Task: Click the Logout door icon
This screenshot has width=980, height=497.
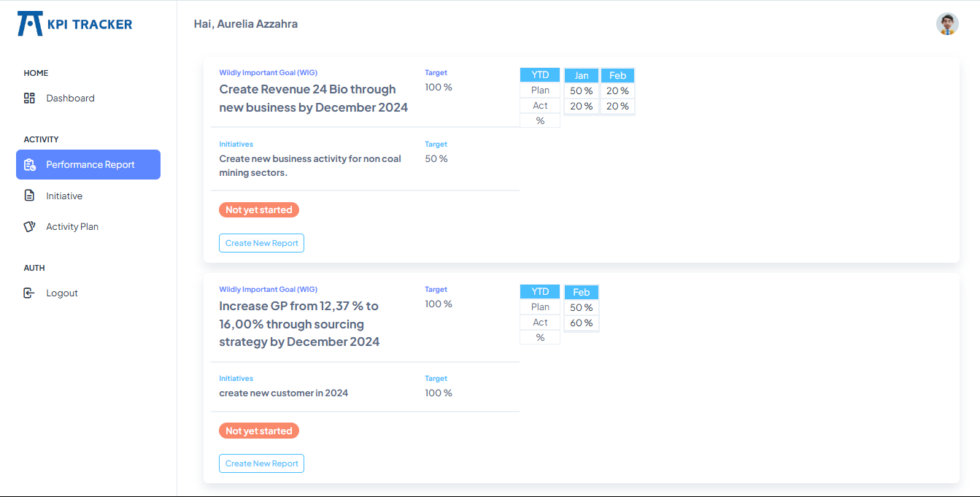Action: tap(29, 293)
